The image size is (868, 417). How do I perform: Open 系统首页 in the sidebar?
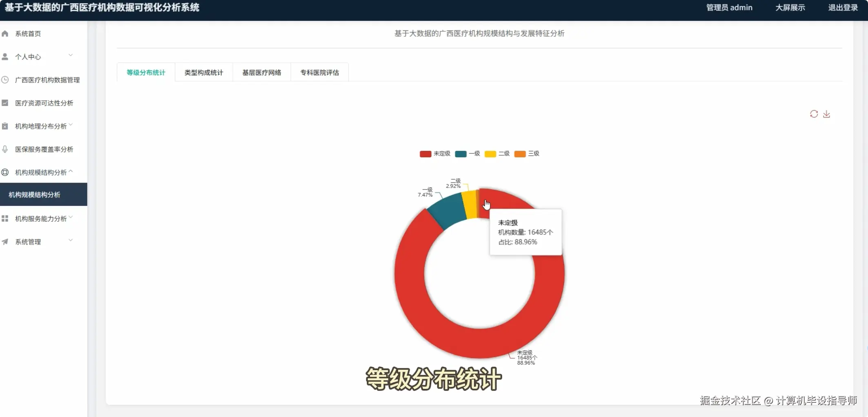(44, 33)
